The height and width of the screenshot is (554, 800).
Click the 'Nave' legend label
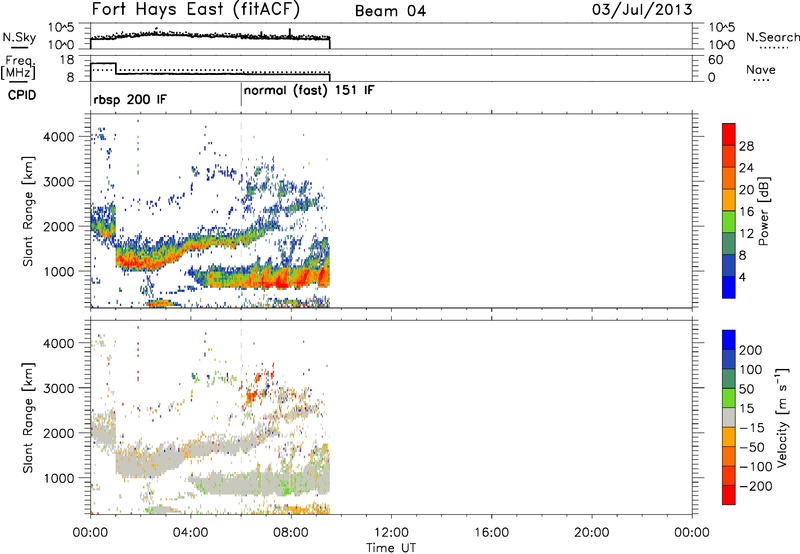[x=761, y=69]
